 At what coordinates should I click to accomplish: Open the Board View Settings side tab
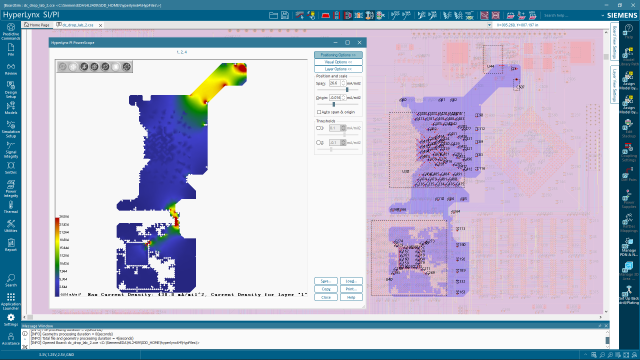pos(614,42)
